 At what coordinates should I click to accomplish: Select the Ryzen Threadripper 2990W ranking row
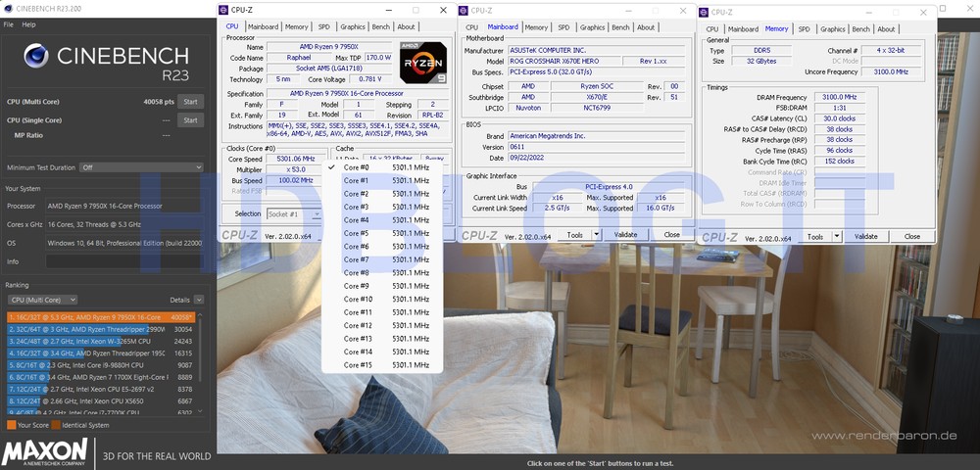coord(101,329)
